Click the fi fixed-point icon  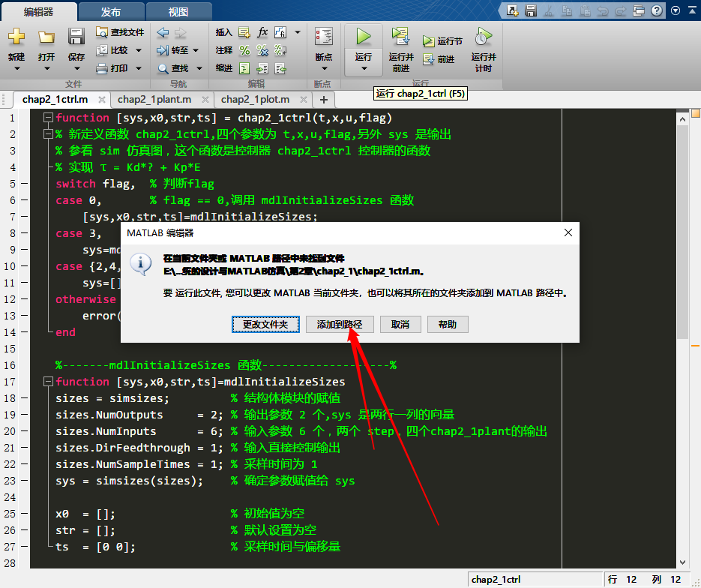pos(280,32)
